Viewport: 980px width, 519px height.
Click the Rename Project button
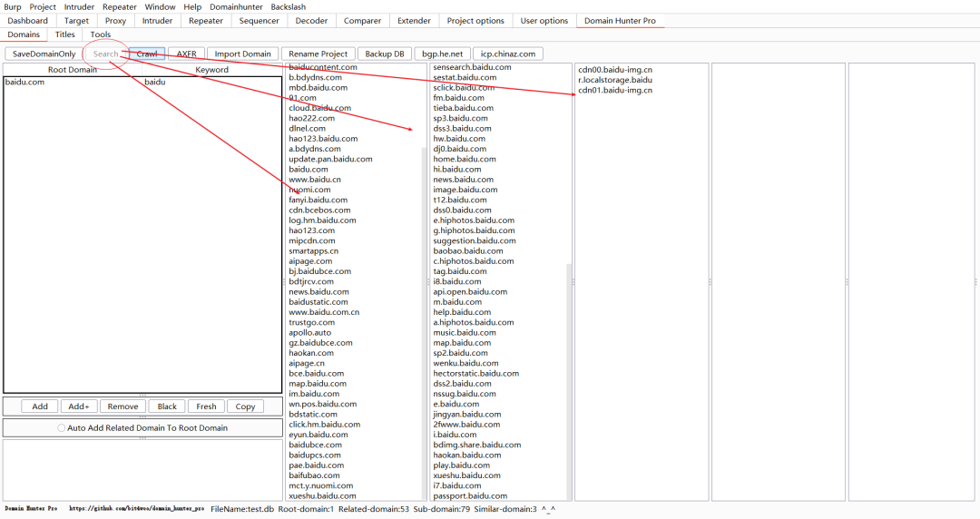tap(318, 54)
